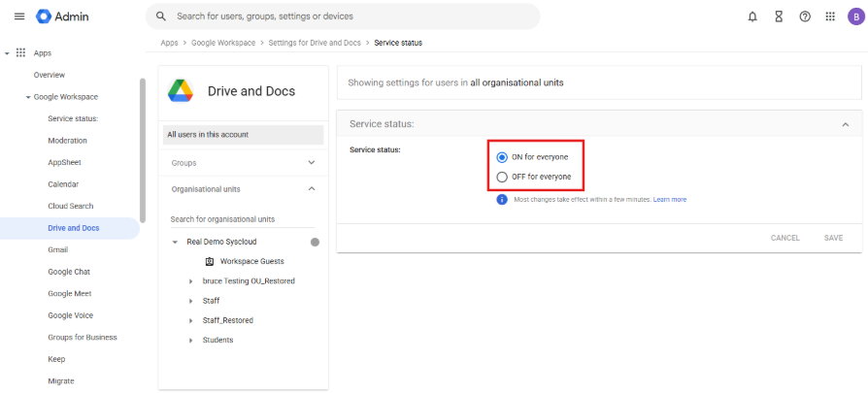The image size is (868, 393).
Task: Open the notifications bell
Action: coord(752,16)
